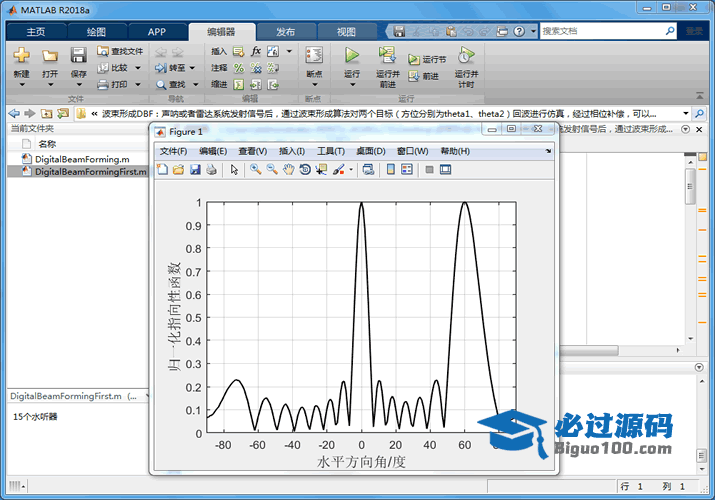Click the editor horizontal scrollbar
The width and height of the screenshot is (715, 500).
(x=589, y=350)
